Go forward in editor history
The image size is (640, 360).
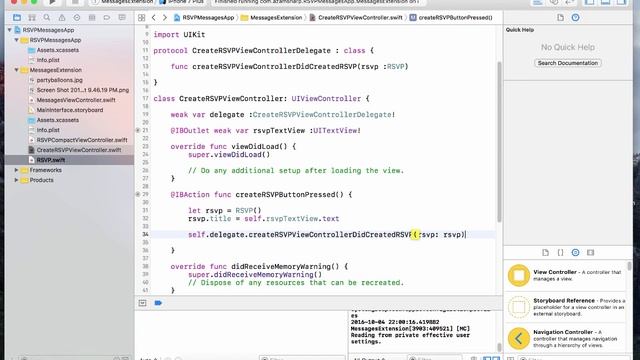click(x=164, y=18)
